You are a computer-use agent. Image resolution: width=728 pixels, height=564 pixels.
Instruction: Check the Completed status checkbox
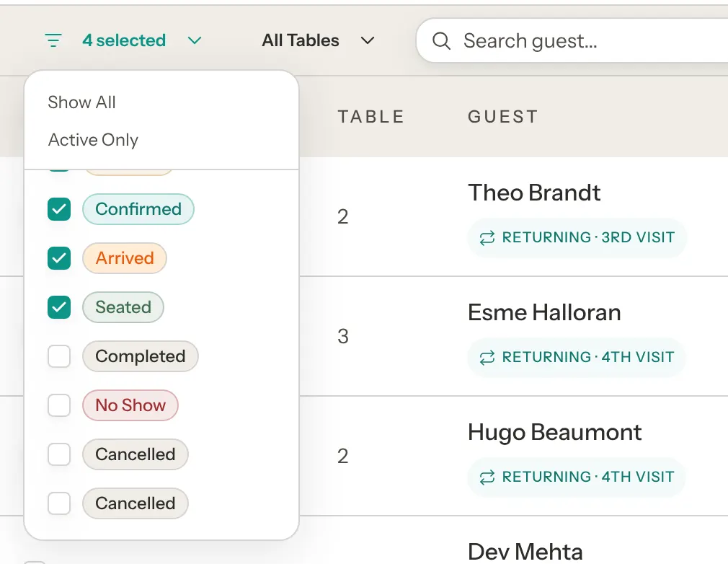pyautogui.click(x=59, y=356)
